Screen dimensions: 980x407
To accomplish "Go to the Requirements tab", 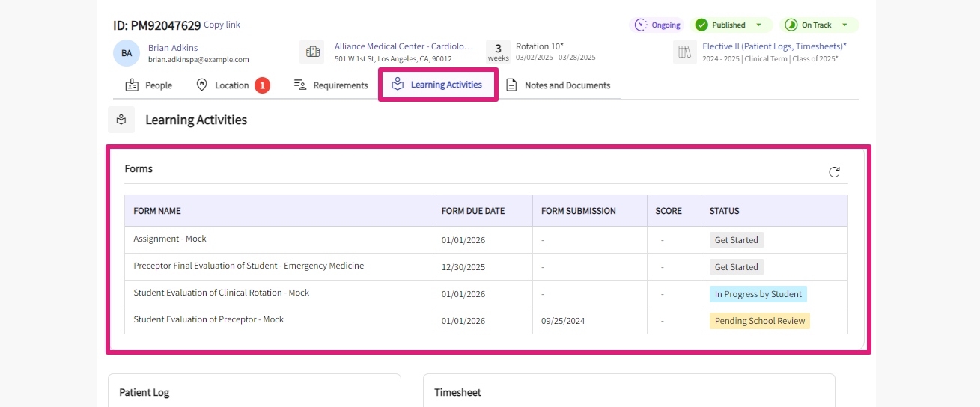I will [331, 85].
